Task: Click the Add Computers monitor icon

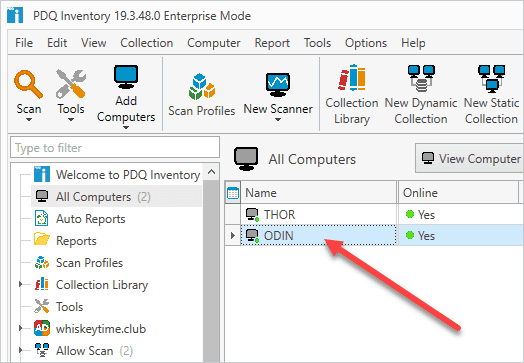Action: pyautogui.click(x=126, y=77)
